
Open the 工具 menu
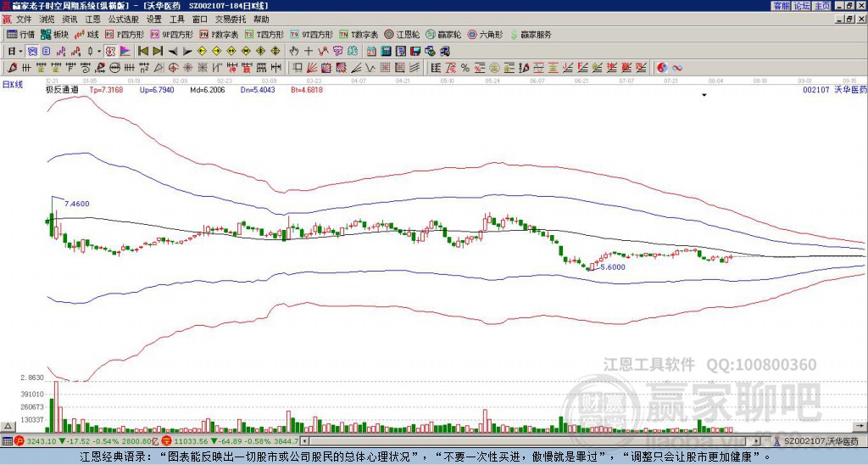click(176, 20)
